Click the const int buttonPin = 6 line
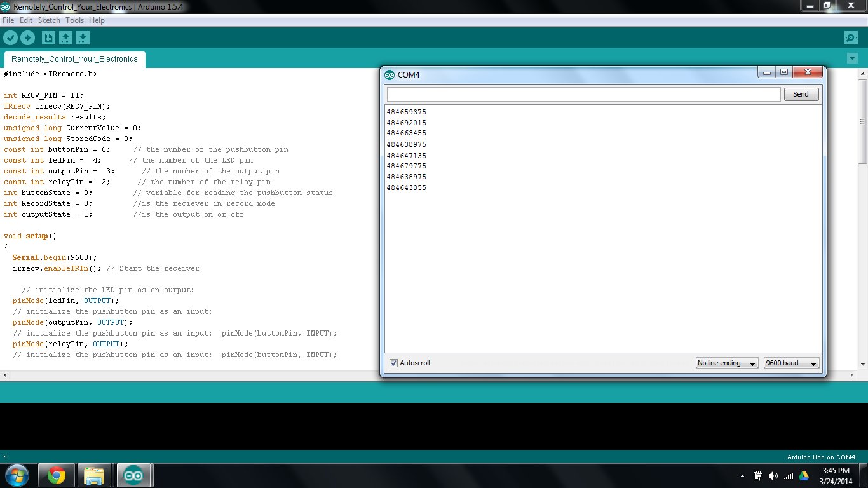The width and height of the screenshot is (868, 488). tap(146, 149)
